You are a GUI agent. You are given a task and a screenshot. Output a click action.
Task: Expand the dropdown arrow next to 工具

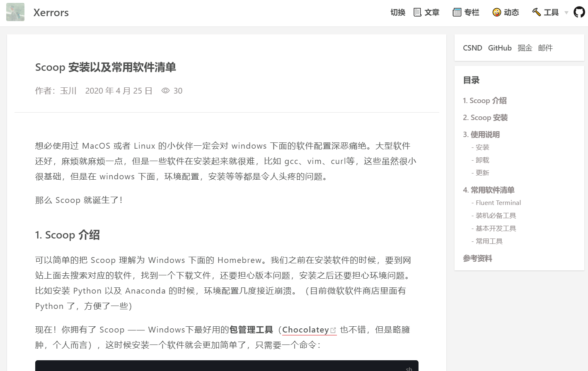point(566,13)
